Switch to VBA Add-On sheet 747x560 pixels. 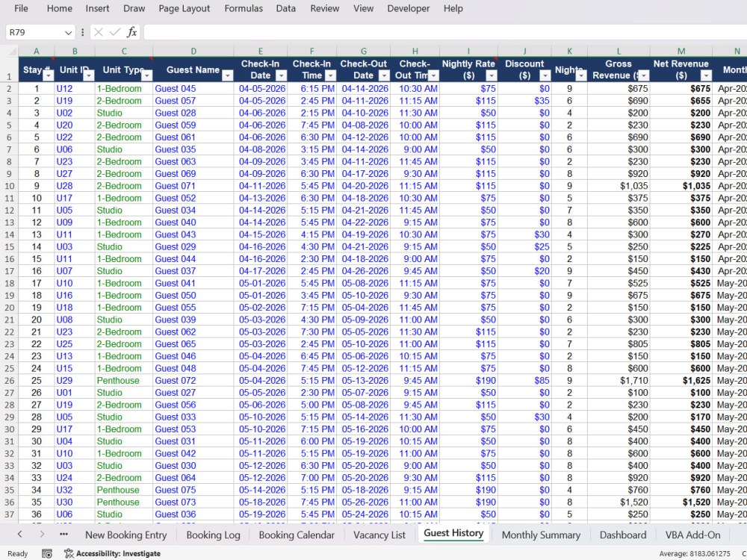[692, 535]
